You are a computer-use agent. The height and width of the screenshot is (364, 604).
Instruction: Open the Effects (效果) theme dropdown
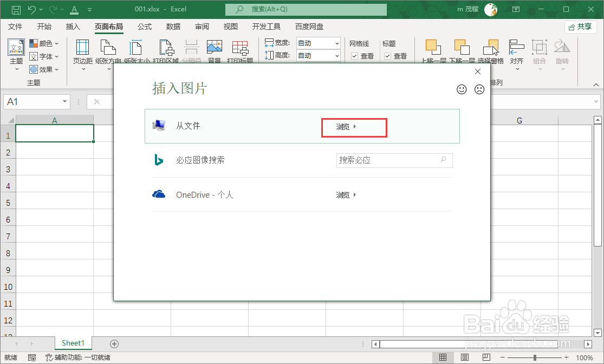[x=44, y=70]
